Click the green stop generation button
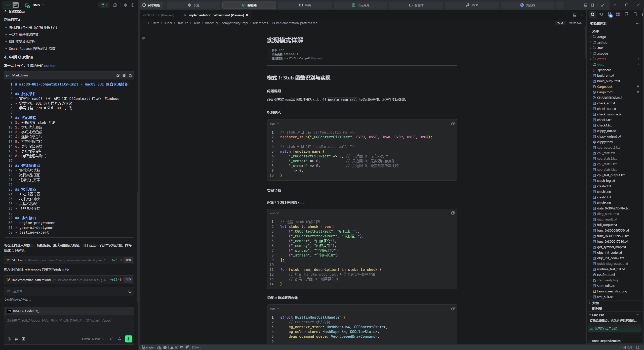This screenshot has width=644, height=350. [x=129, y=339]
